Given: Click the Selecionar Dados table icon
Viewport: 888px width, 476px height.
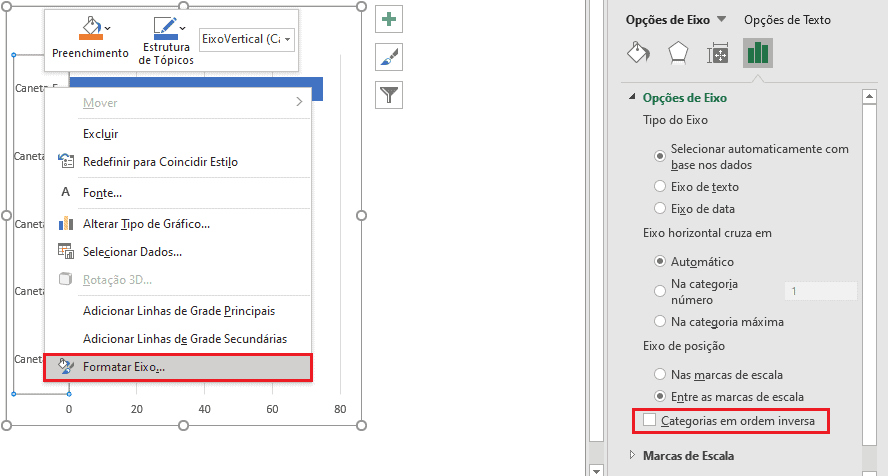Looking at the screenshot, I should click(x=66, y=251).
